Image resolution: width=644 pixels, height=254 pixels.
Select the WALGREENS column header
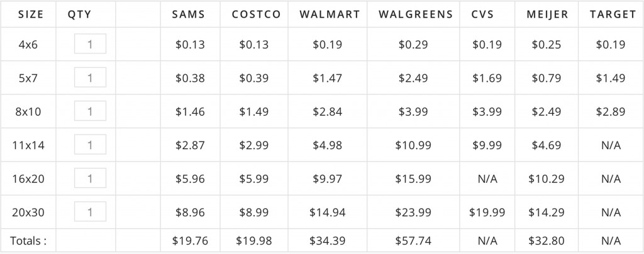pyautogui.click(x=416, y=14)
